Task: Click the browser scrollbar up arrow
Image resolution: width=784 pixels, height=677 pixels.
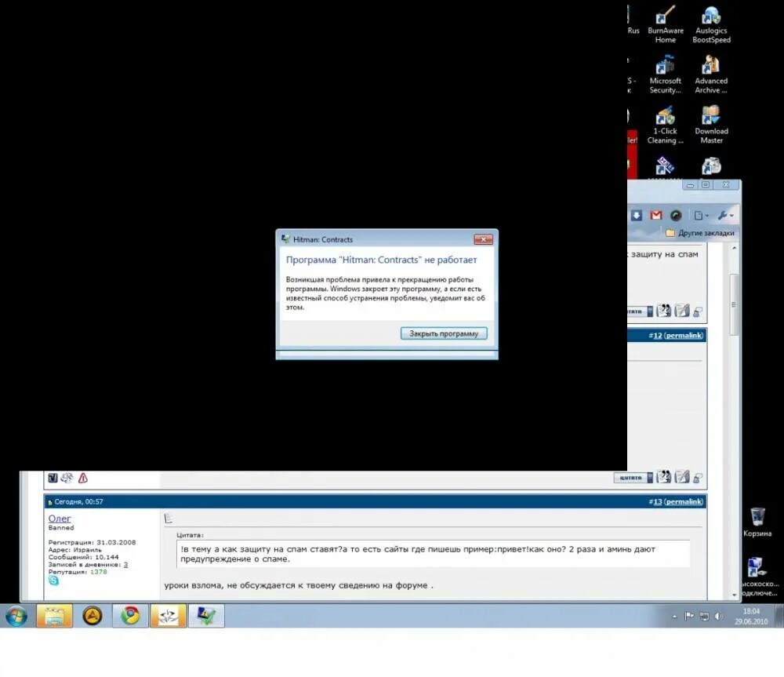Action: point(734,248)
